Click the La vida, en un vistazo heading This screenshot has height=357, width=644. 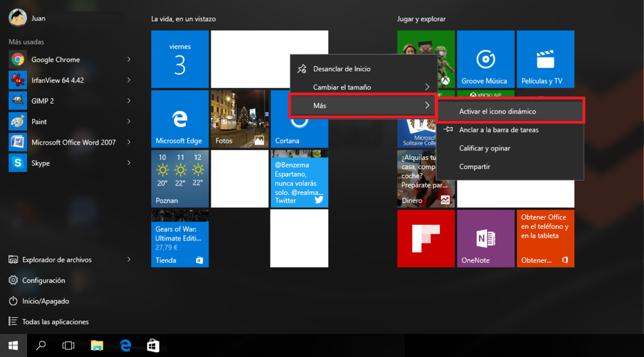click(x=183, y=19)
